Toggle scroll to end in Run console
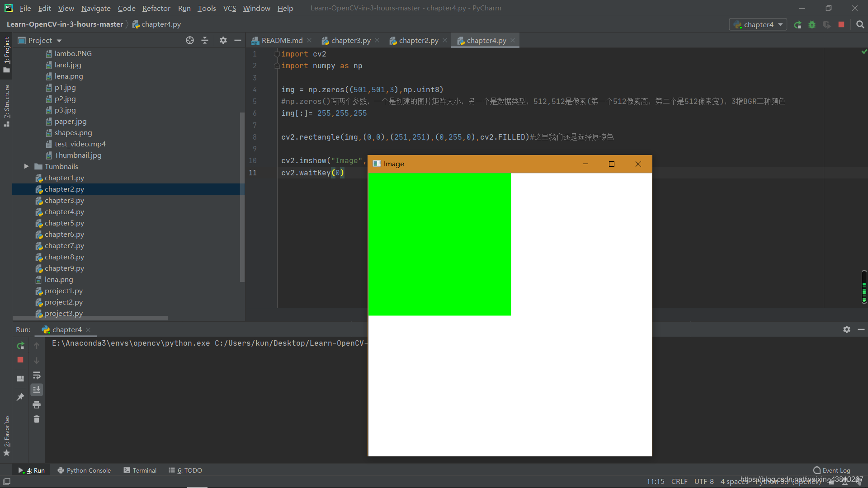868x488 pixels. [x=37, y=389]
